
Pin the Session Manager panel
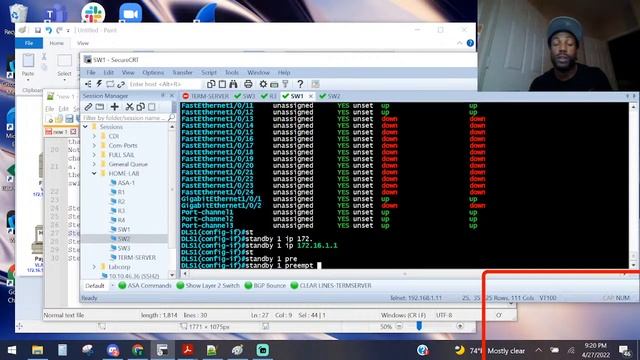162,96
